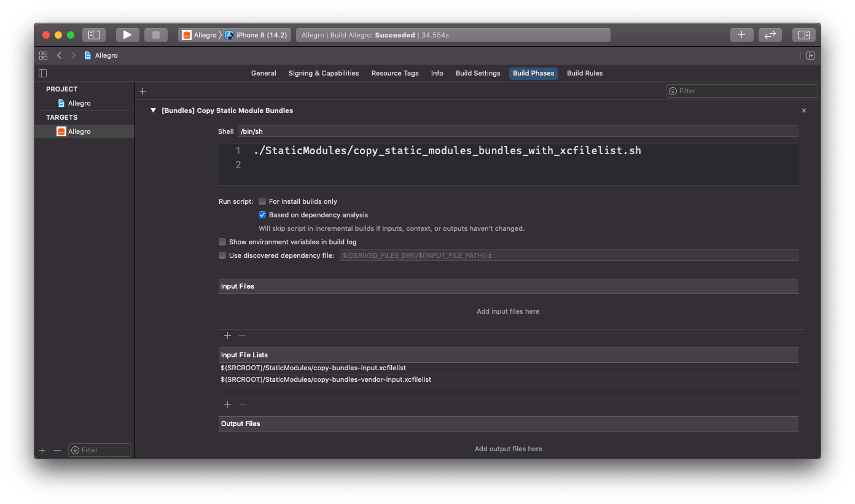Enable Use discovered dependency file
This screenshot has width=855, height=504.
222,255
